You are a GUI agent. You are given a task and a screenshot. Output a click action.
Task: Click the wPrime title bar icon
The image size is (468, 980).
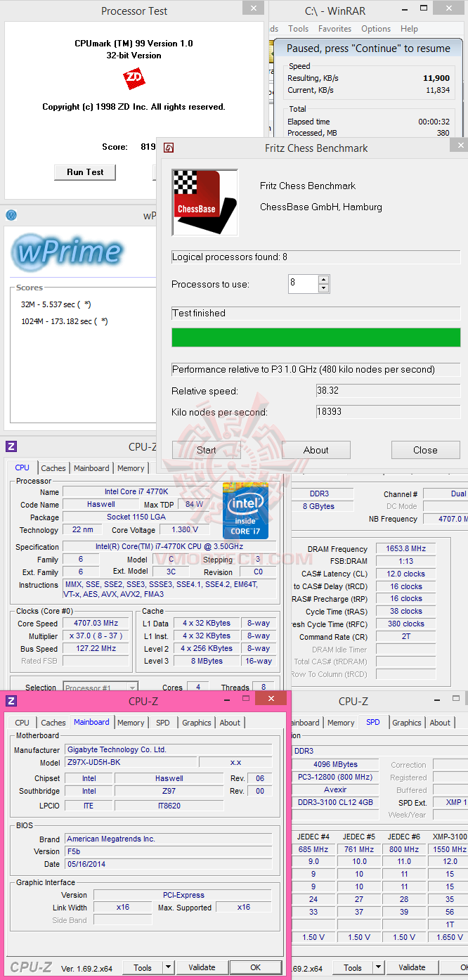click(x=11, y=215)
